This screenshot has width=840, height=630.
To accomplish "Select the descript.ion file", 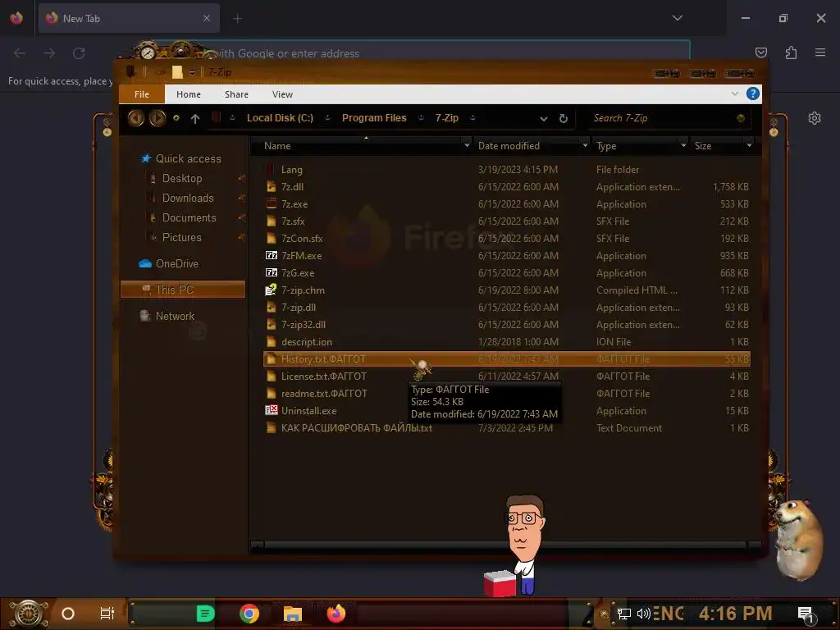I will coord(307,342).
